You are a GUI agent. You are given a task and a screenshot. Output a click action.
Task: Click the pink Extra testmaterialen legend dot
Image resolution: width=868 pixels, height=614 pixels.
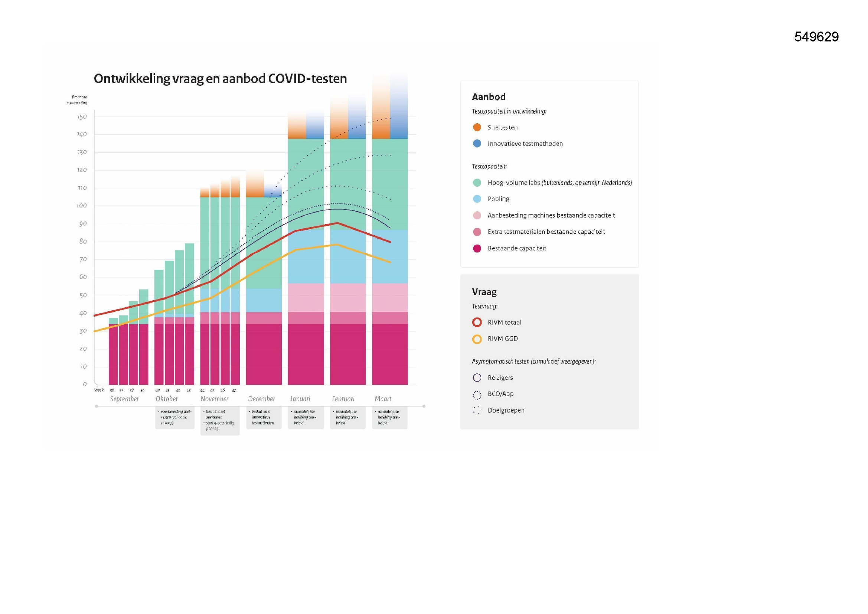click(x=477, y=232)
